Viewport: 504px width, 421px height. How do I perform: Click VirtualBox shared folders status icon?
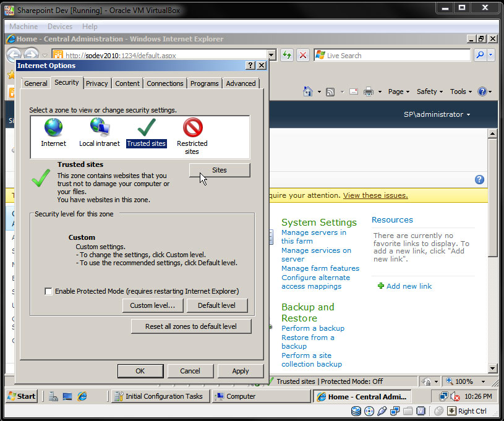pyautogui.click(x=408, y=411)
